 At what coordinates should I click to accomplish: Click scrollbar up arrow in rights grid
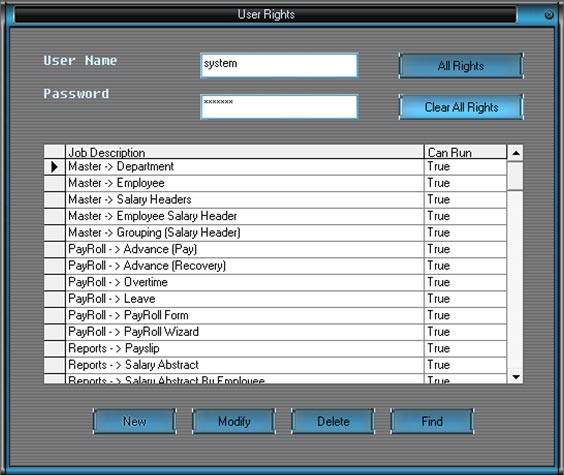(x=515, y=153)
